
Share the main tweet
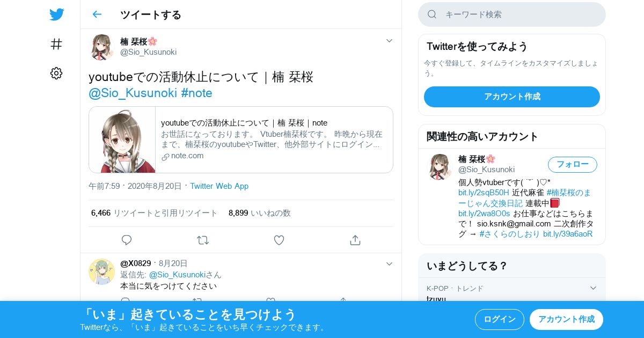click(x=355, y=240)
